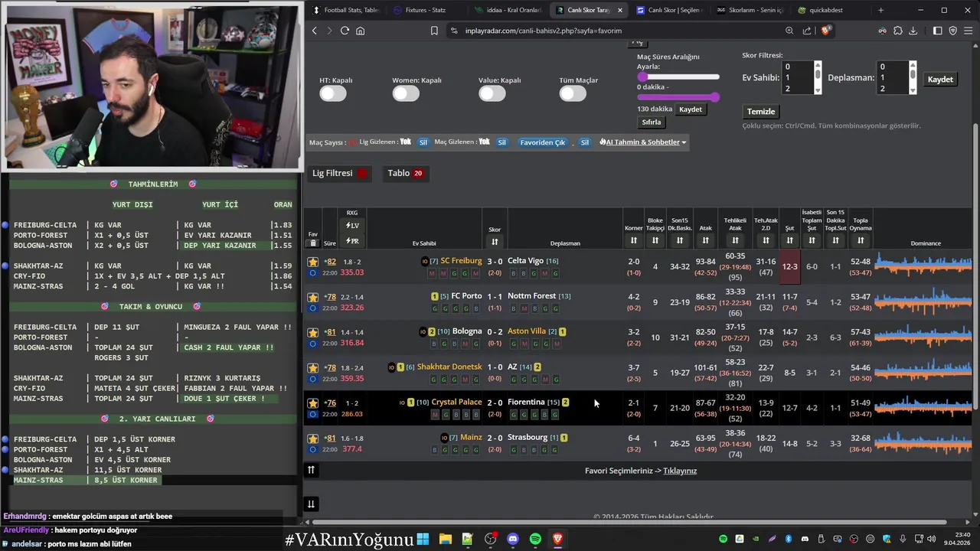Image resolution: width=980 pixels, height=551 pixels.
Task: Expand the arrows icon left of Favori Seçimleriniz
Action: [x=311, y=470]
